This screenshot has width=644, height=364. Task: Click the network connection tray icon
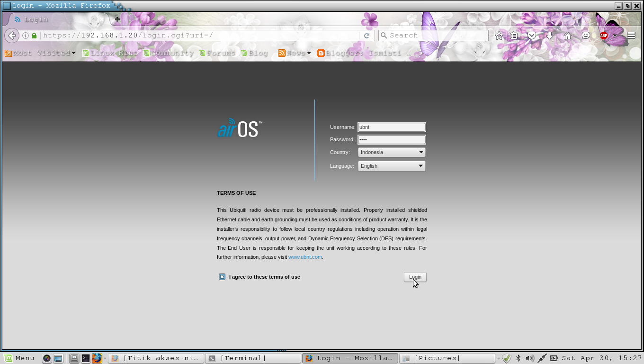[x=542, y=358]
